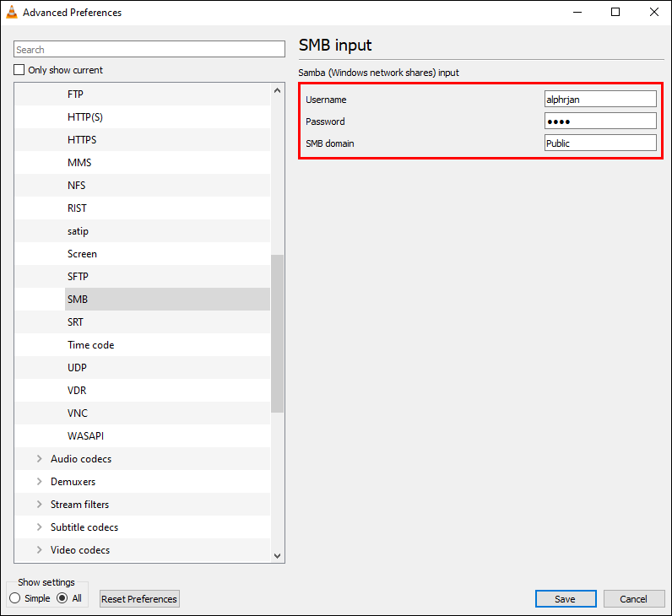Viewport: 672px width, 616px height.
Task: Select satip in the module tree
Action: tap(78, 231)
